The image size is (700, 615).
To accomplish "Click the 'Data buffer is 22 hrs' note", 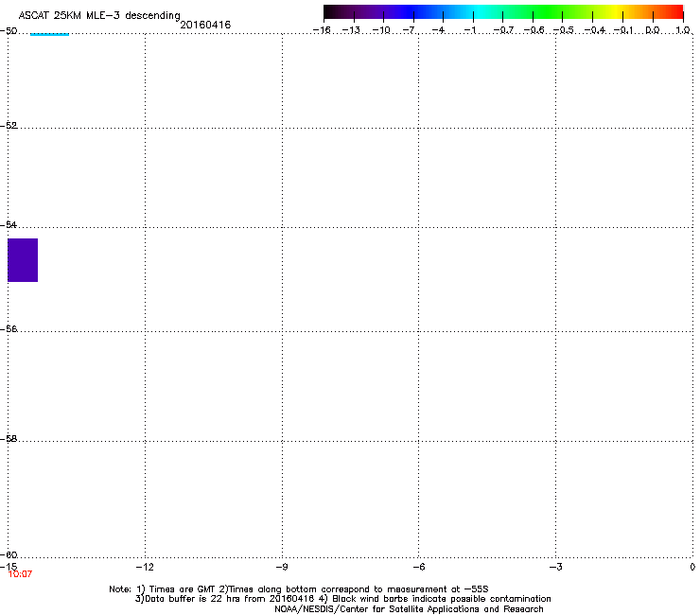I will [x=342, y=599].
